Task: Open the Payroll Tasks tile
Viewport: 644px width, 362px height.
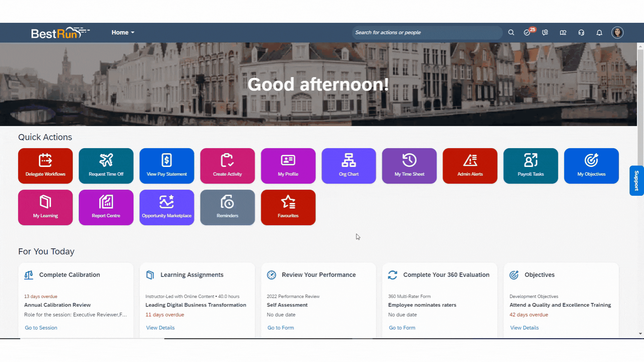Action: [x=531, y=166]
